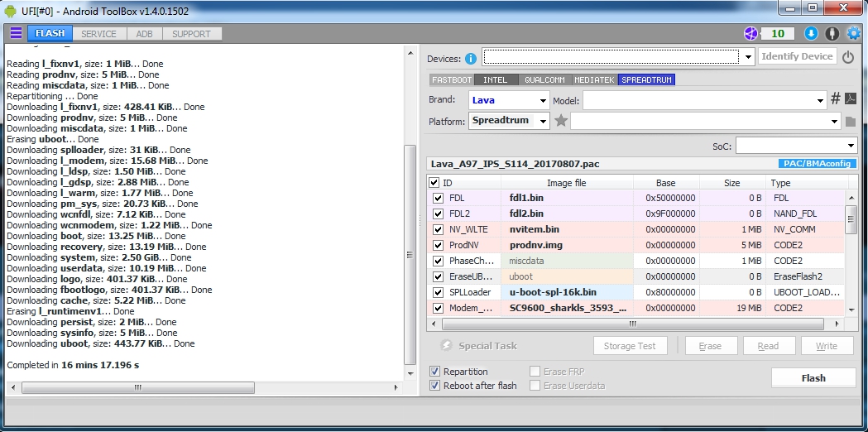Open the hamburger main menu
868x432 pixels.
(16, 33)
